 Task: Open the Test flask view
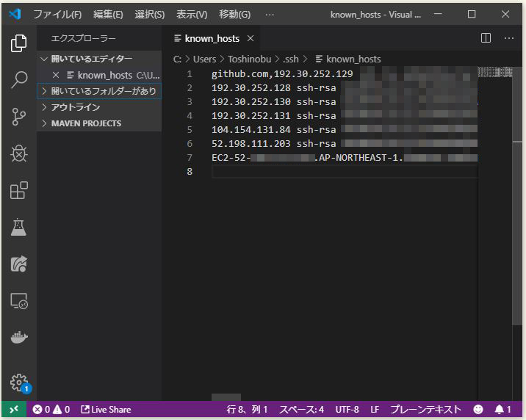coord(19,227)
